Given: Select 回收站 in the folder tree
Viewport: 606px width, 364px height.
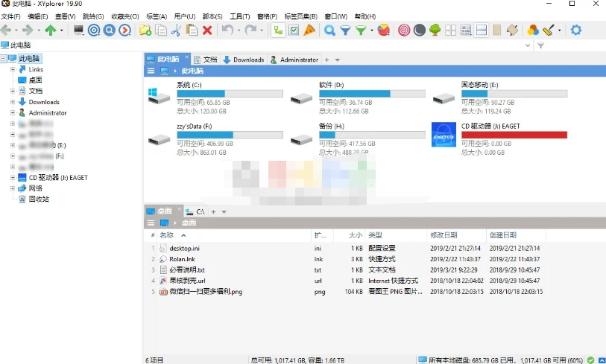Looking at the screenshot, I should [39, 199].
